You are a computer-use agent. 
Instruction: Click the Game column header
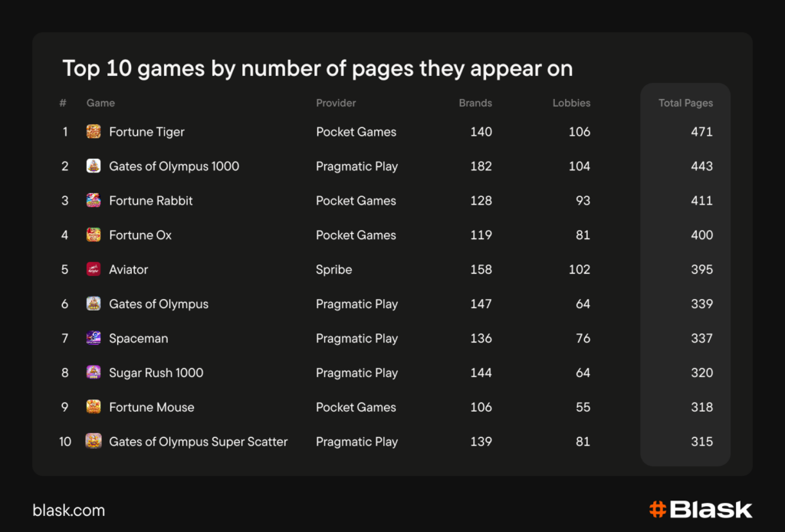tap(100, 103)
